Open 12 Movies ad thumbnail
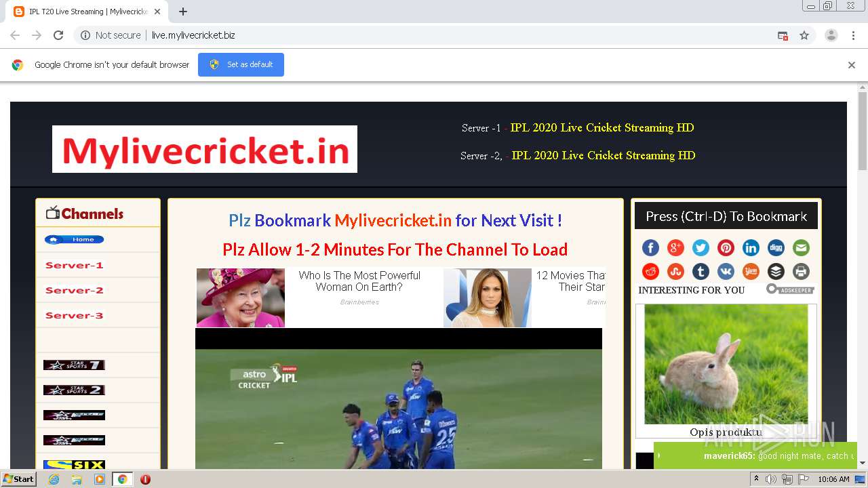 [x=488, y=298]
